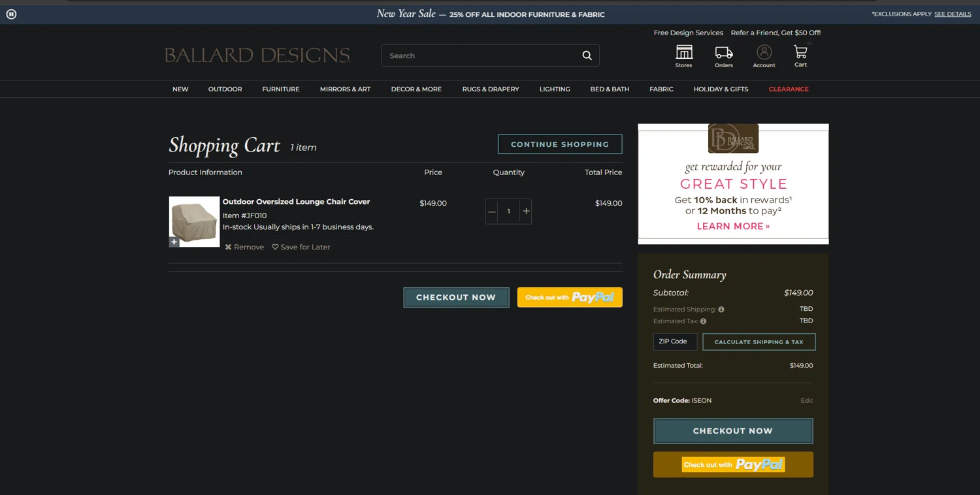Increase quantity with the plus button

(x=526, y=212)
